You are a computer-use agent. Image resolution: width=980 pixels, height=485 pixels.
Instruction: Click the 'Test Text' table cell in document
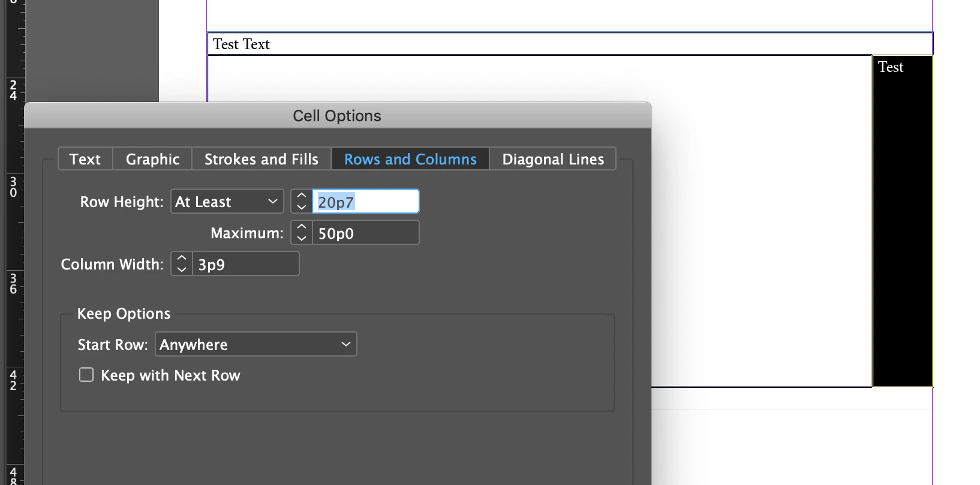pos(570,44)
